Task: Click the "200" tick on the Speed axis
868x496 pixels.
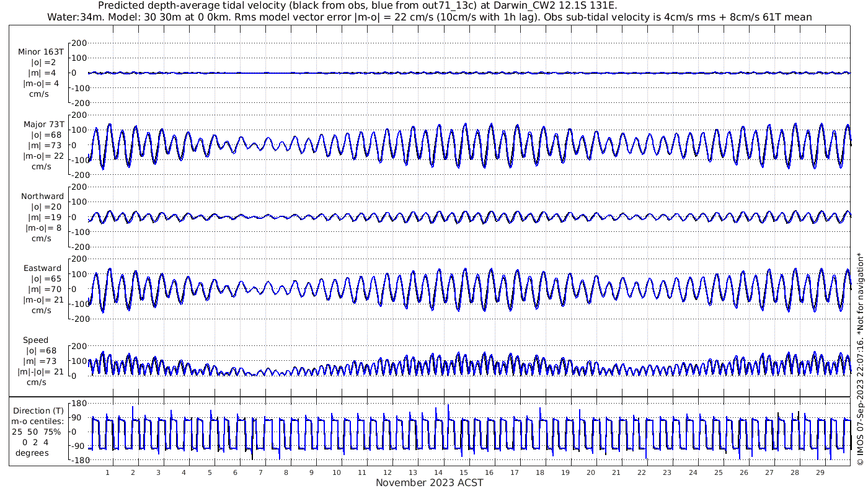Action: [x=79, y=346]
